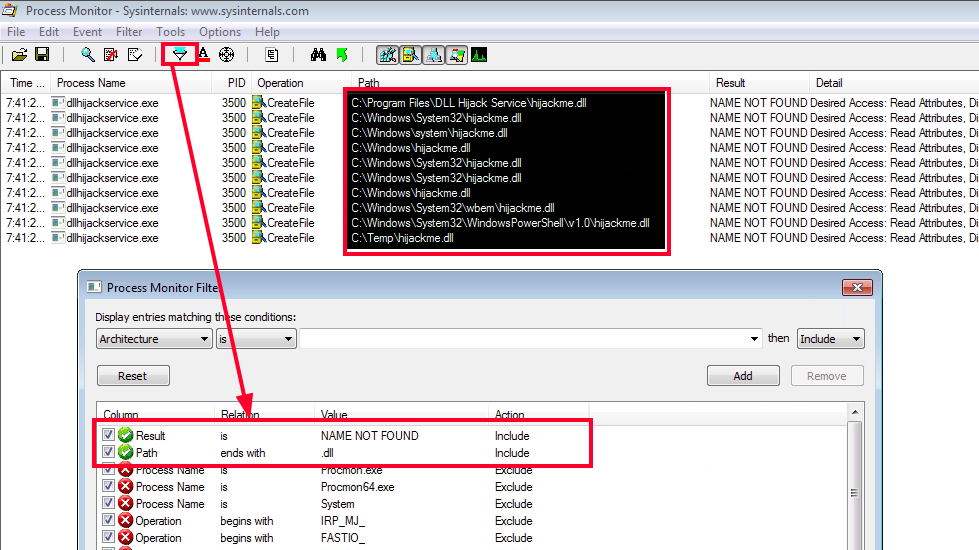
Task: Open the Include action dropdown
Action: tap(830, 339)
